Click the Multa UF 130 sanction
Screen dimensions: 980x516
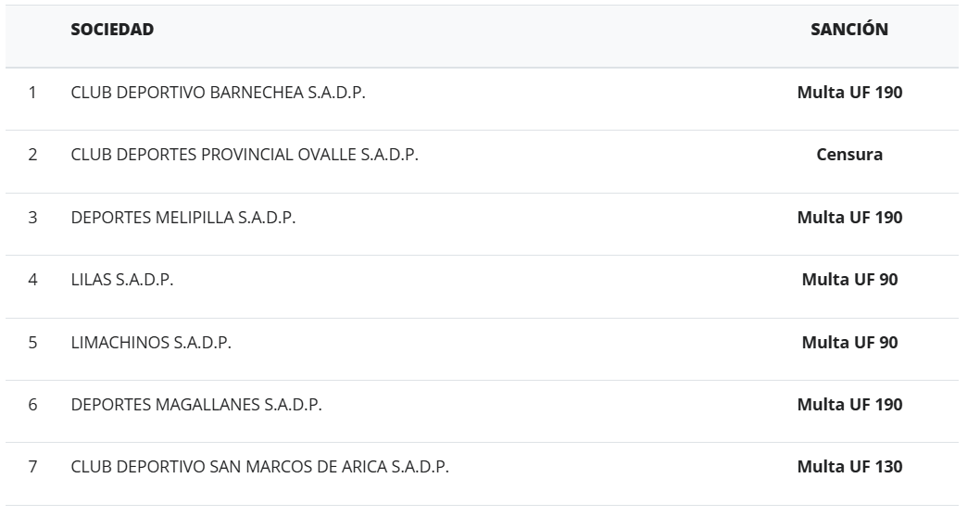tap(849, 467)
